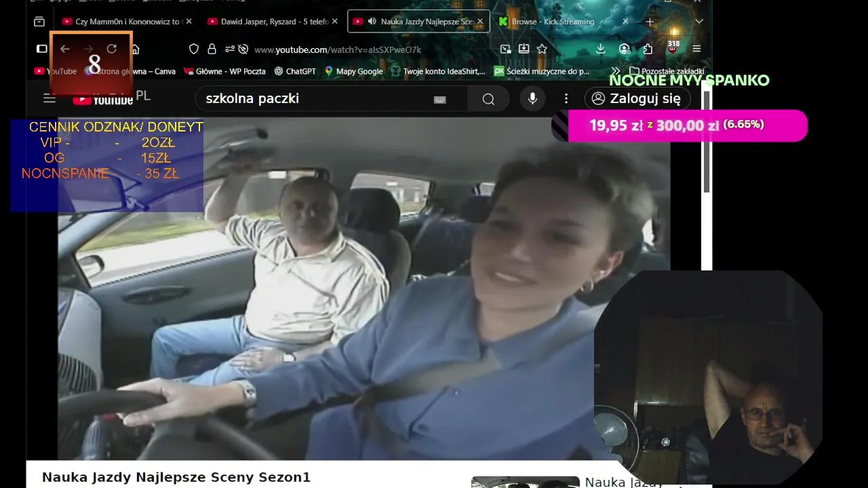Open tracking protection shield icon
868x488 pixels.
[x=194, y=49]
